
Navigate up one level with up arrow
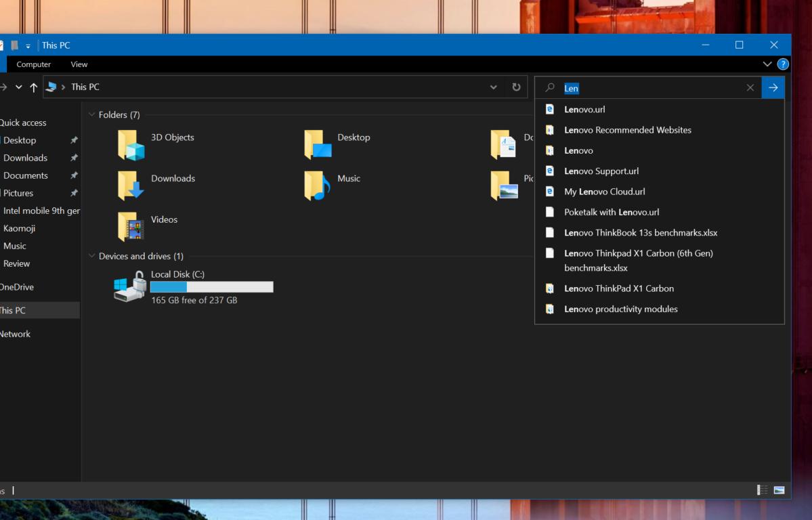[x=33, y=87]
